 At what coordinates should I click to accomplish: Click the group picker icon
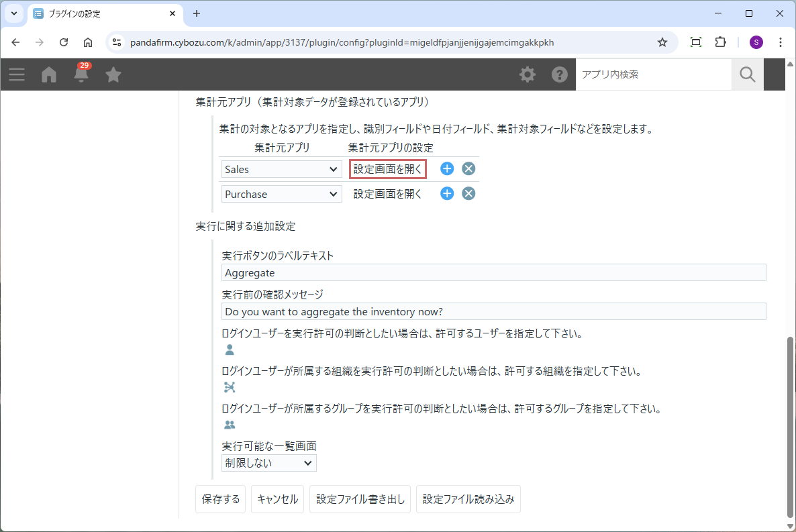pyautogui.click(x=230, y=425)
